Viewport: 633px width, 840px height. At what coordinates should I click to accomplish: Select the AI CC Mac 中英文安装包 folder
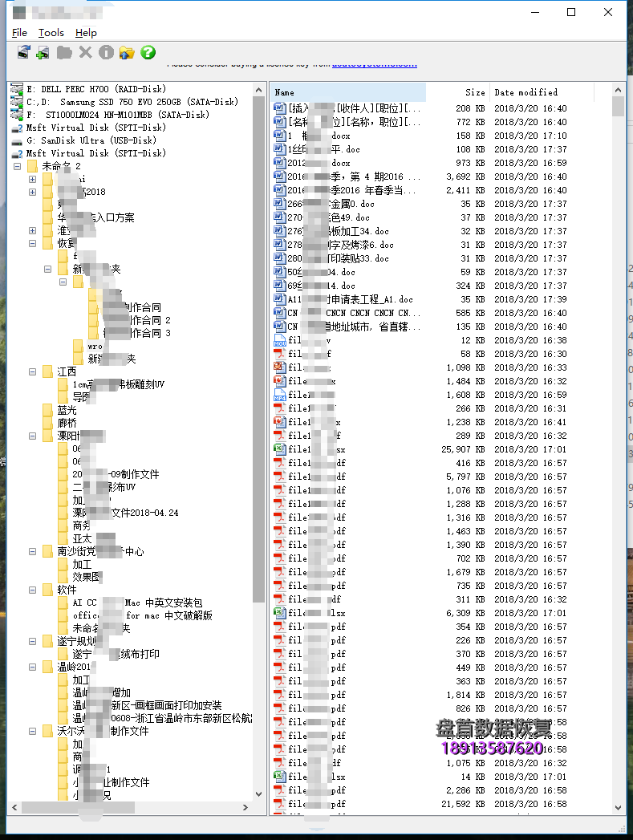pyautogui.click(x=138, y=603)
